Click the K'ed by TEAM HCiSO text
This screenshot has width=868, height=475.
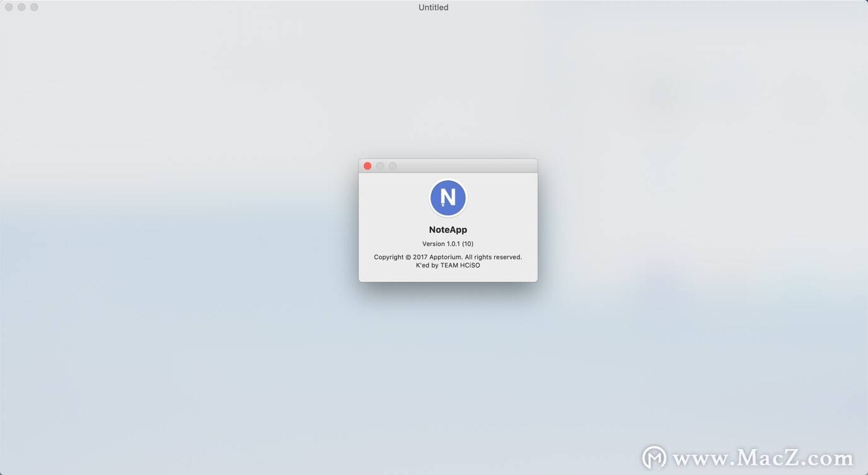coord(448,265)
